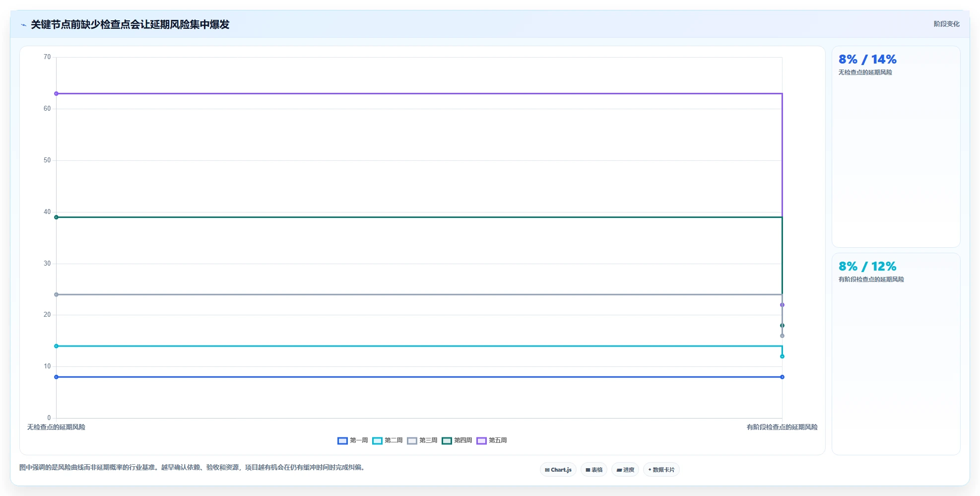
Task: Click the y-axis tick label 0
Action: tap(49, 418)
